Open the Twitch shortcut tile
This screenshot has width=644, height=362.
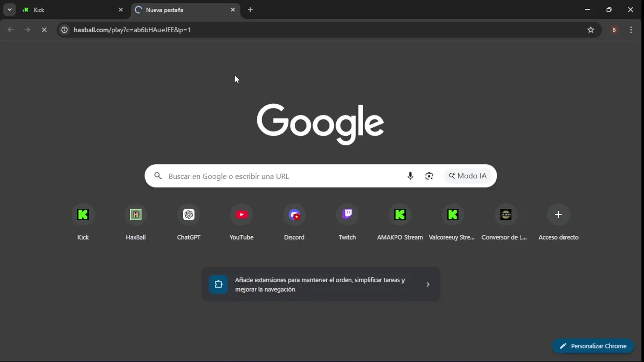click(x=347, y=223)
